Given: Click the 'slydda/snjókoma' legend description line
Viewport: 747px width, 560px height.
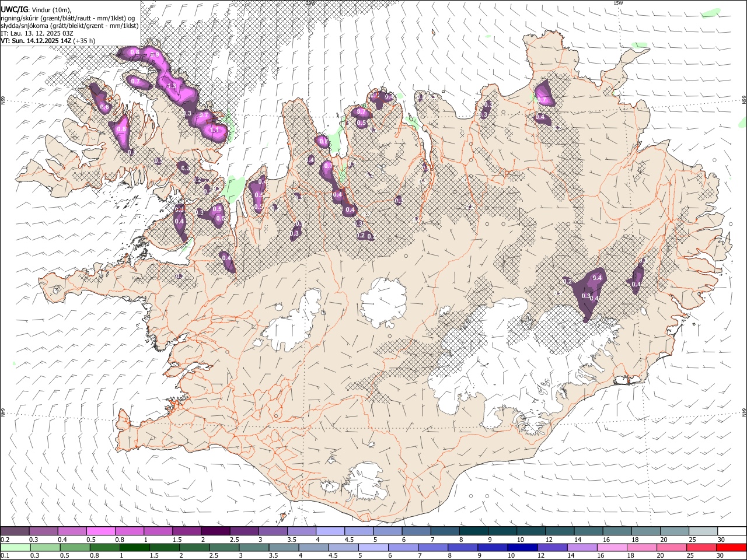Looking at the screenshot, I should coord(69,26).
